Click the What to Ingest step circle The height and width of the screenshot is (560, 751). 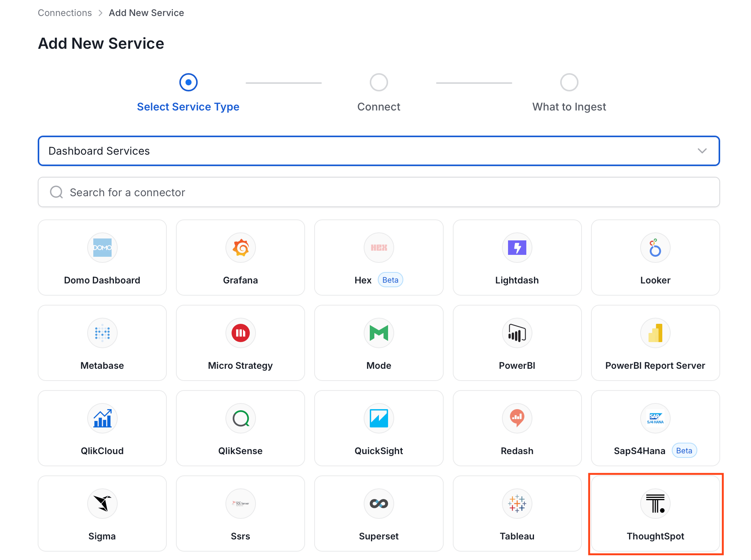569,82
